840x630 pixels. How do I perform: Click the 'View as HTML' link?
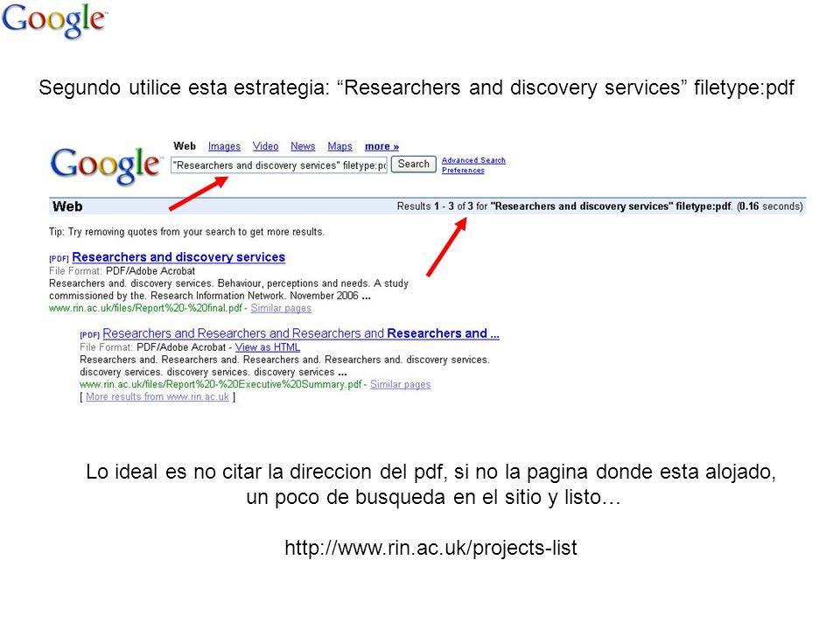pos(268,347)
